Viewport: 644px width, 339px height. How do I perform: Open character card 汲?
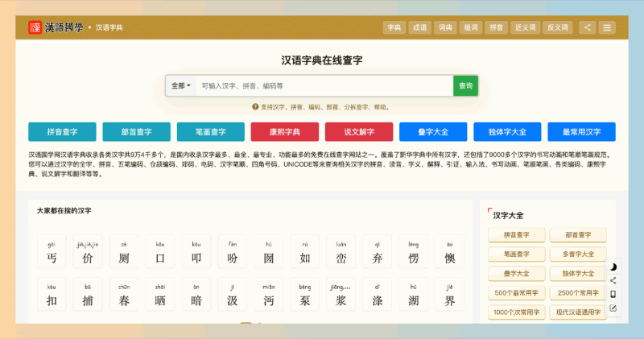coord(233,294)
